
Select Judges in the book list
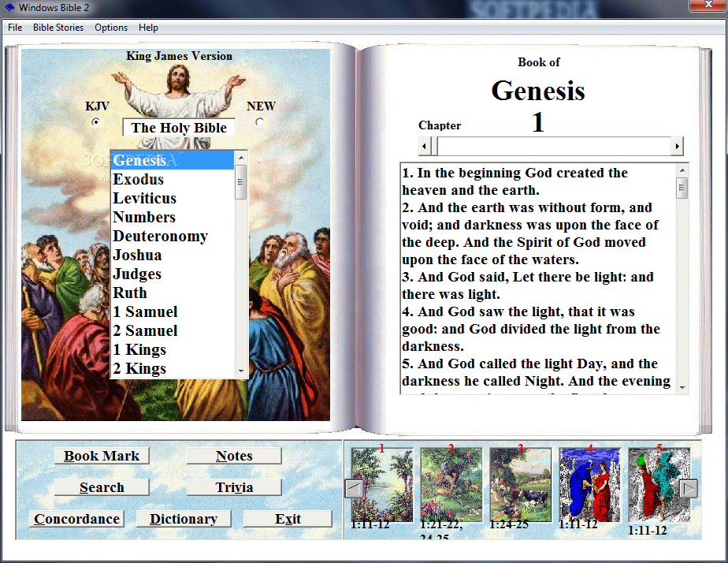[173, 274]
